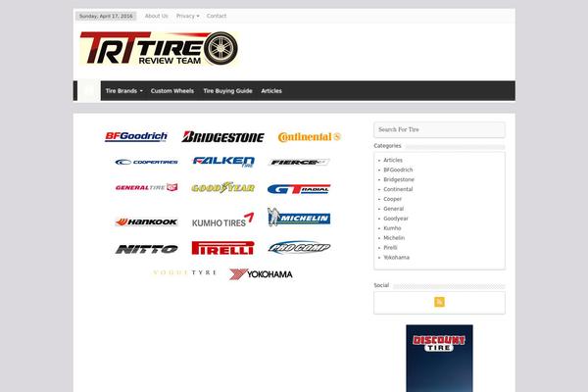Select the Kumho category link
This screenshot has width=588, height=392.
(392, 228)
